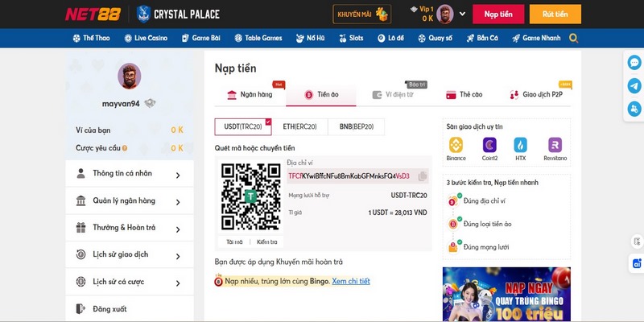The image size is (644, 322).
Task: Select the ETH(ERC20) coin option
Action: pos(299,127)
